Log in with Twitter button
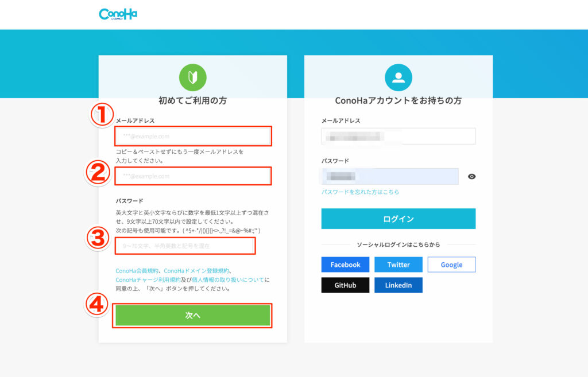The width and height of the screenshot is (588, 377). click(399, 265)
